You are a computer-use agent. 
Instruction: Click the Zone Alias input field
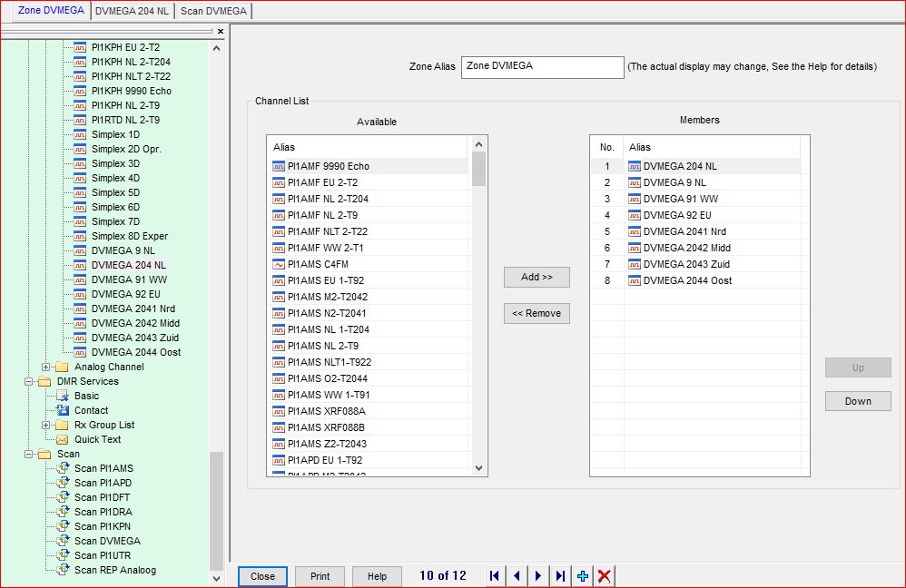point(543,67)
